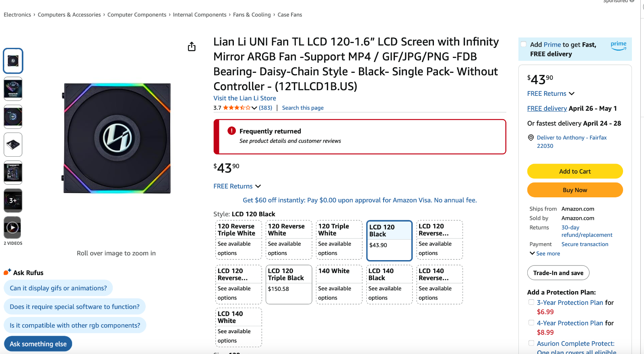
Task: Ask Rufus if it displays gifs
Action: coord(58,288)
